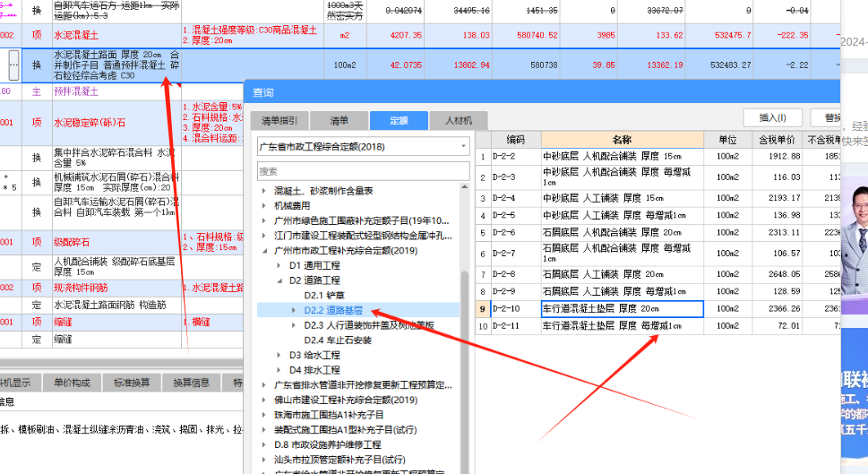The image size is (868, 474).
Task: Select the 定额 tab
Action: tap(399, 120)
